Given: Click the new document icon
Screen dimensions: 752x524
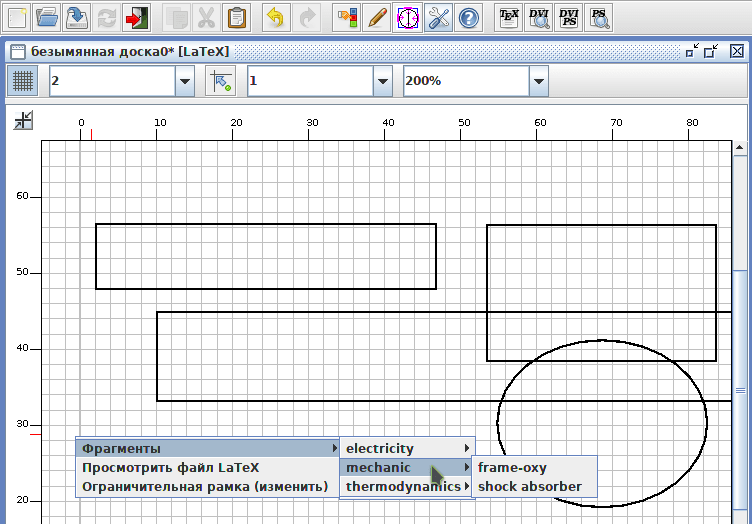Looking at the screenshot, I should tap(18, 18).
